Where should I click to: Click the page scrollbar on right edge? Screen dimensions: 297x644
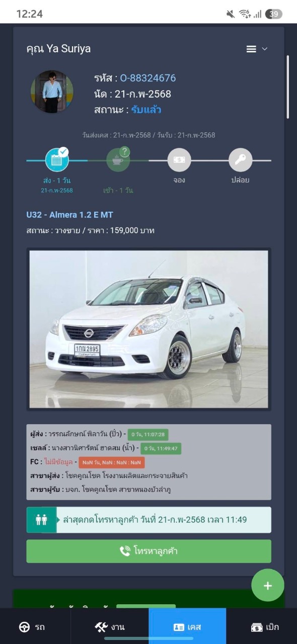(x=288, y=87)
